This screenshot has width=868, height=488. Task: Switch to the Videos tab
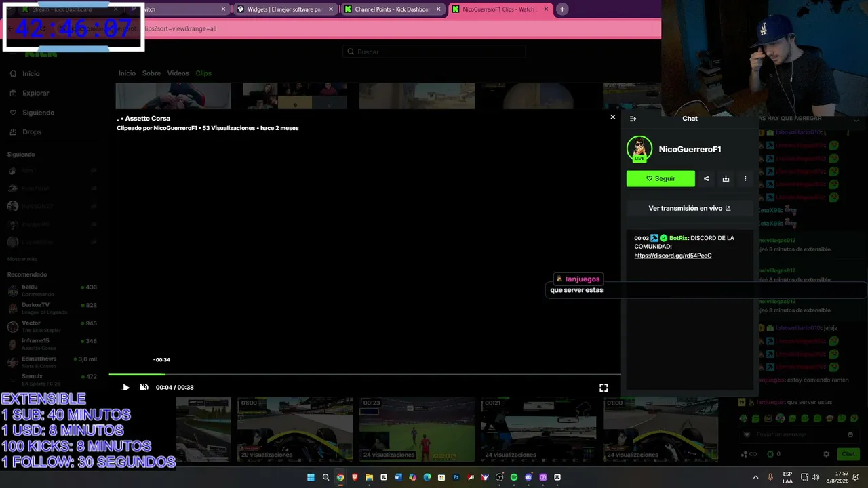[178, 73]
